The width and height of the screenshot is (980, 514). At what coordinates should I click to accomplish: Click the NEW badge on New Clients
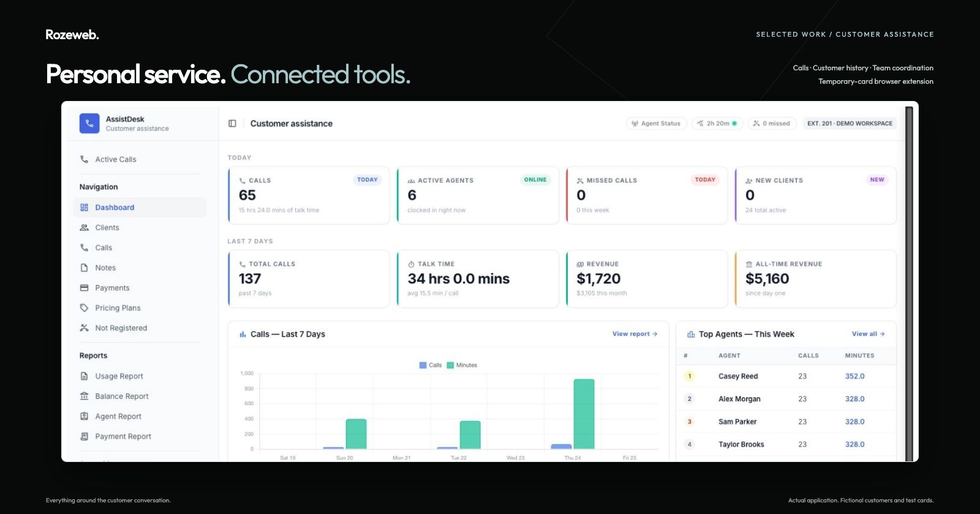coord(877,180)
